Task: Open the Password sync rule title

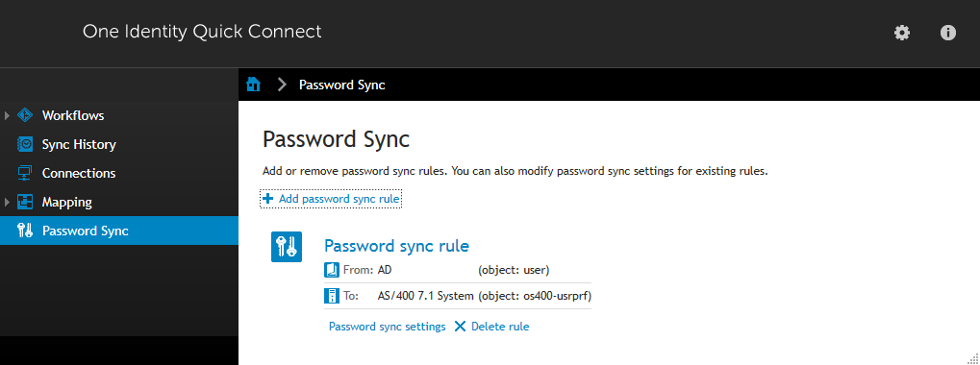Action: coord(396,246)
